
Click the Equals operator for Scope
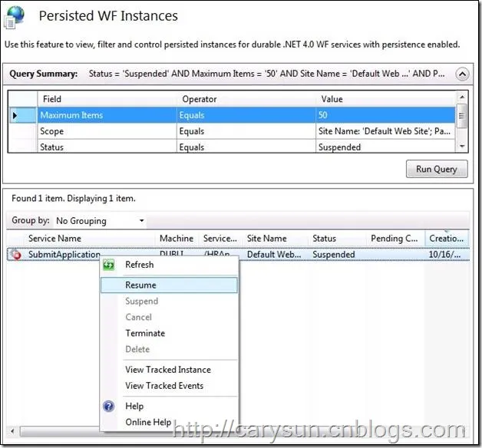[246, 131]
